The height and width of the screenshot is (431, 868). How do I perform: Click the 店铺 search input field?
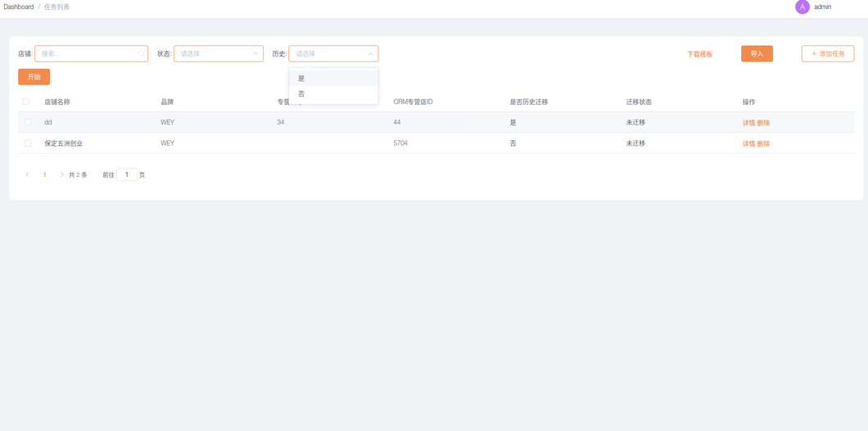86,54
